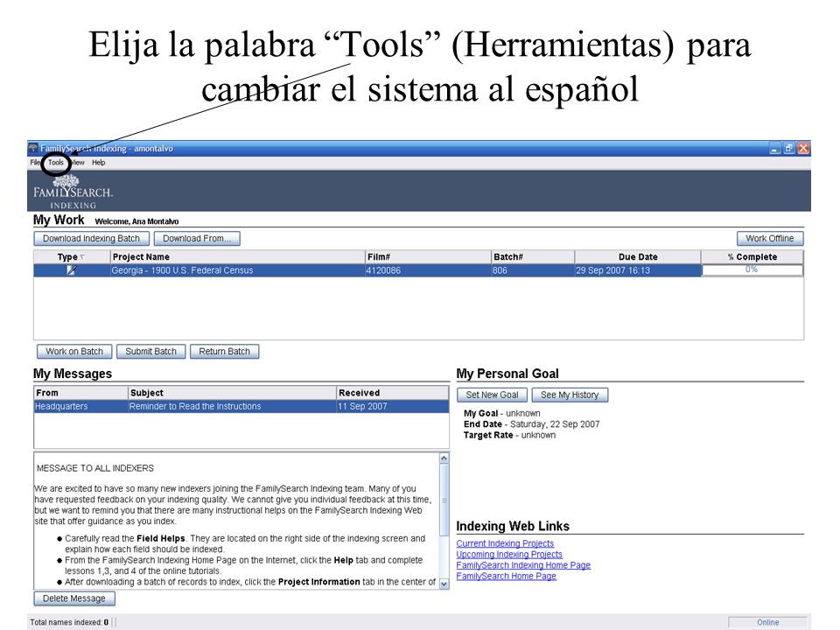Viewport: 840px width, 630px height.
Task: Sort messages by Received column header
Action: 393,393
